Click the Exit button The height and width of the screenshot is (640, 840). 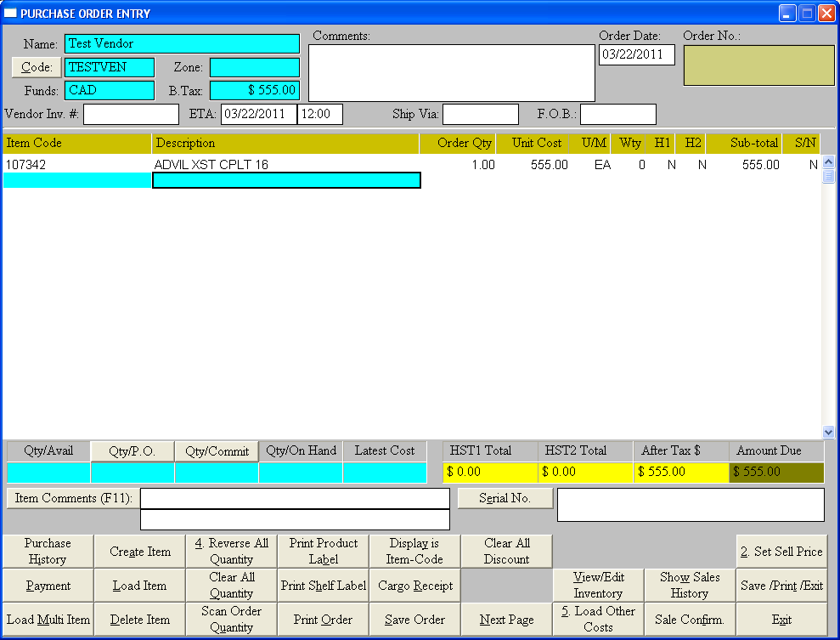(781, 620)
